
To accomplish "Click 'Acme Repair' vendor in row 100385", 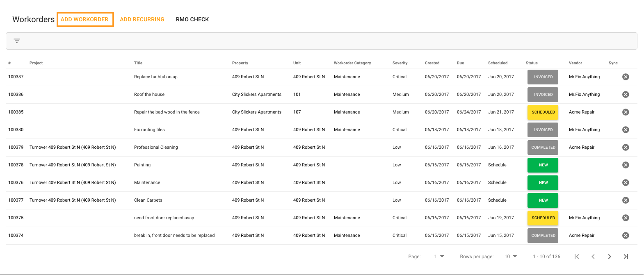I will coord(582,112).
